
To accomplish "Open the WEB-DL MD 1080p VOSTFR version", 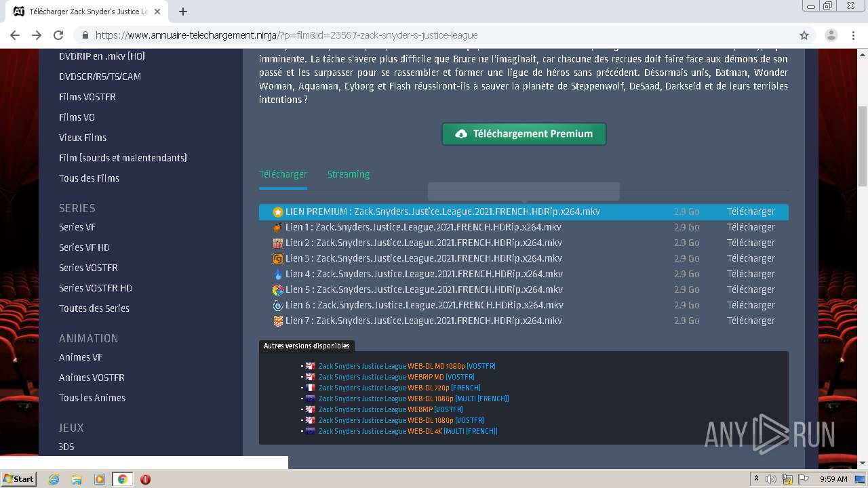I will tap(407, 366).
